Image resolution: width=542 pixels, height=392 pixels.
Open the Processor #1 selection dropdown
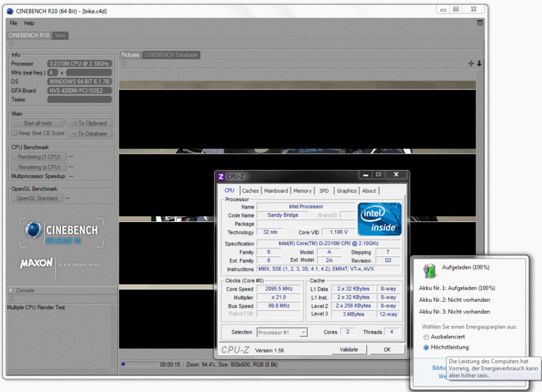pos(282,332)
